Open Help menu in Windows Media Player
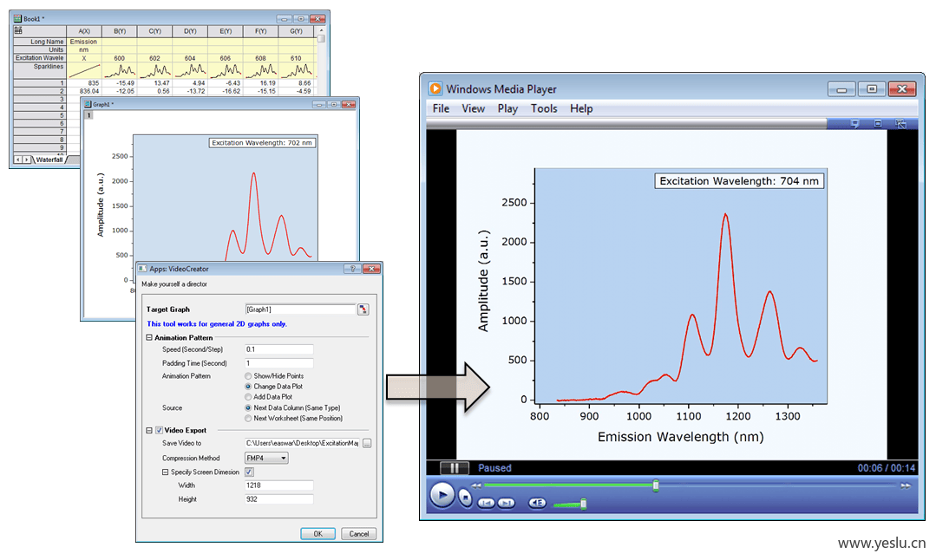Viewport: 936px width, 560px height. [581, 108]
